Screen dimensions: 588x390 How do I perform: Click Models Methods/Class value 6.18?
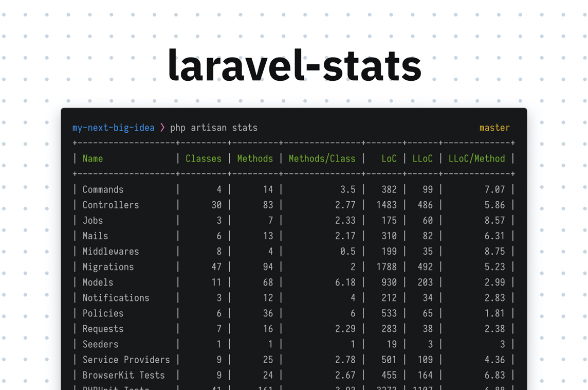pyautogui.click(x=345, y=282)
